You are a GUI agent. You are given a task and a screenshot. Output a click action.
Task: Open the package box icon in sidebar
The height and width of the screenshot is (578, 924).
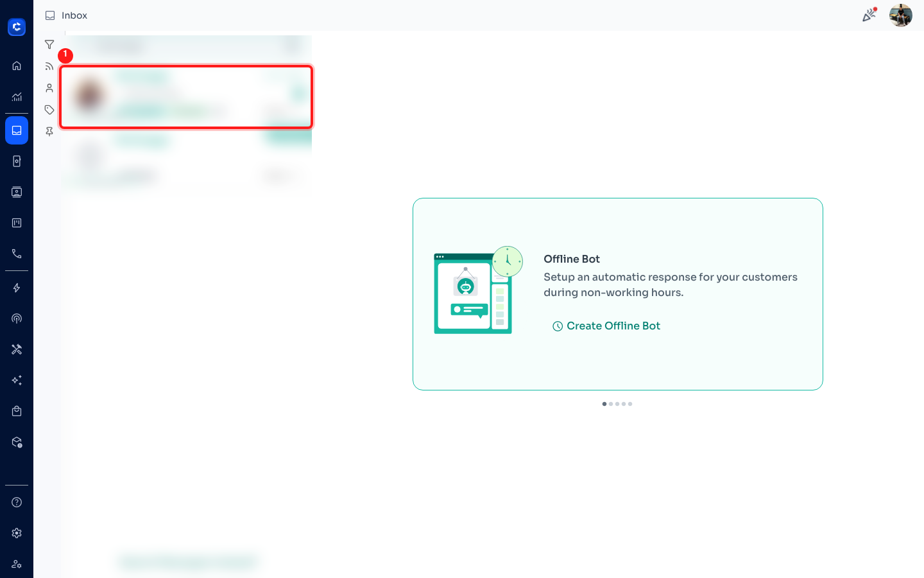[x=17, y=442]
